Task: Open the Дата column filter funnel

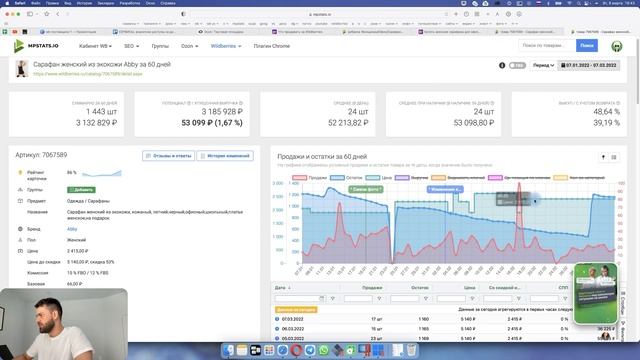Action: pyautogui.click(x=333, y=299)
